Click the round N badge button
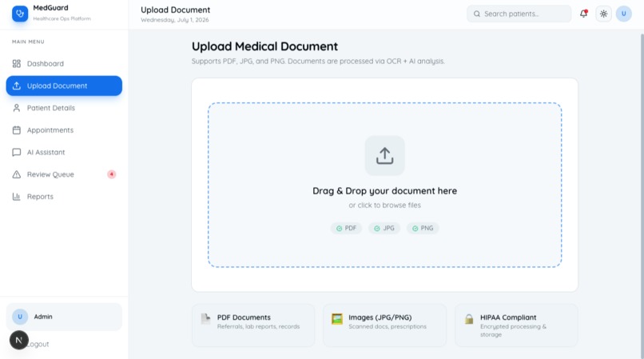 19,340
